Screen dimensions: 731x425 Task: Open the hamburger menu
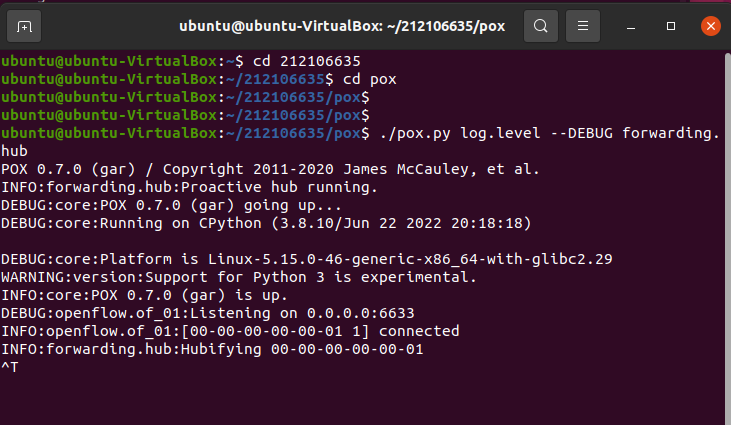click(587, 25)
